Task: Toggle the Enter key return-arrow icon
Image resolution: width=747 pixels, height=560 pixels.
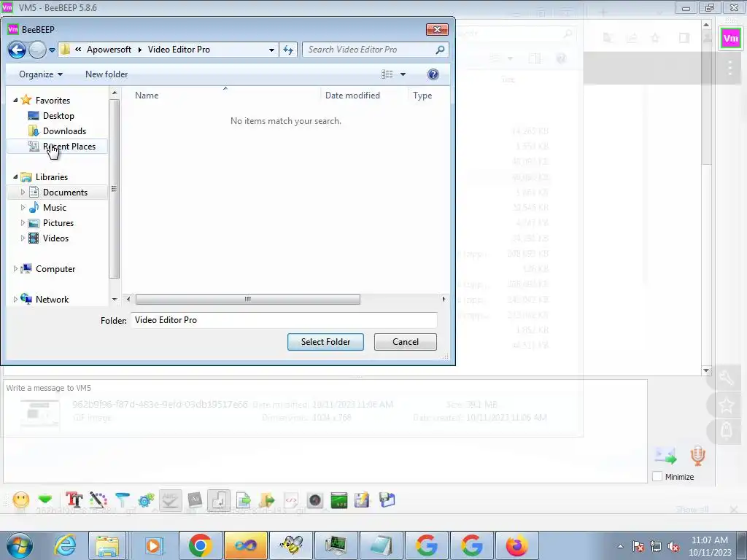Action: (x=219, y=500)
